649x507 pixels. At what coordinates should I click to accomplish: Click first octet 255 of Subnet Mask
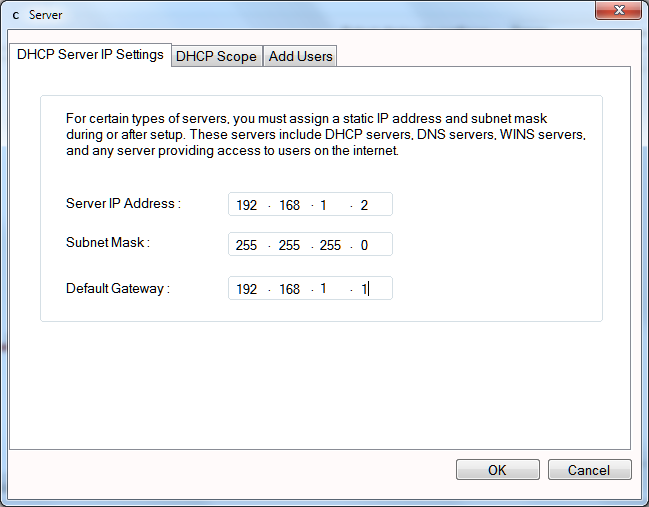[x=246, y=245]
